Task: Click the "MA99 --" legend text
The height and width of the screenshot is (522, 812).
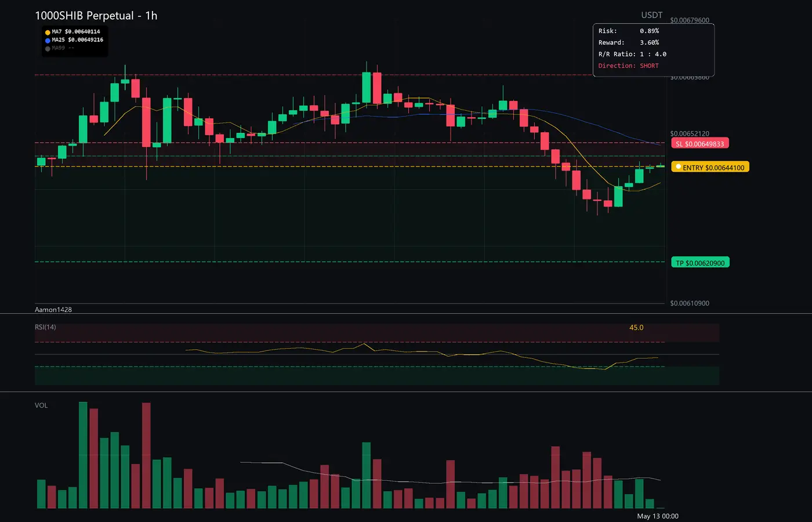Action: click(x=63, y=48)
